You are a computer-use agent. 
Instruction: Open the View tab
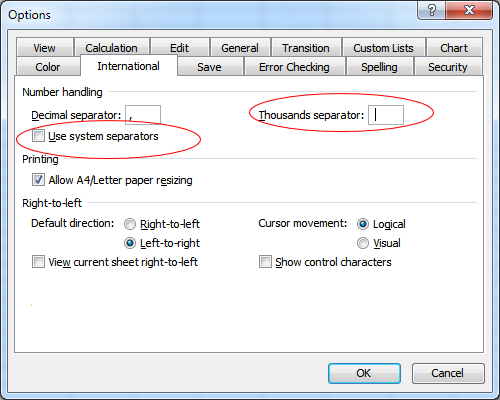pos(45,48)
